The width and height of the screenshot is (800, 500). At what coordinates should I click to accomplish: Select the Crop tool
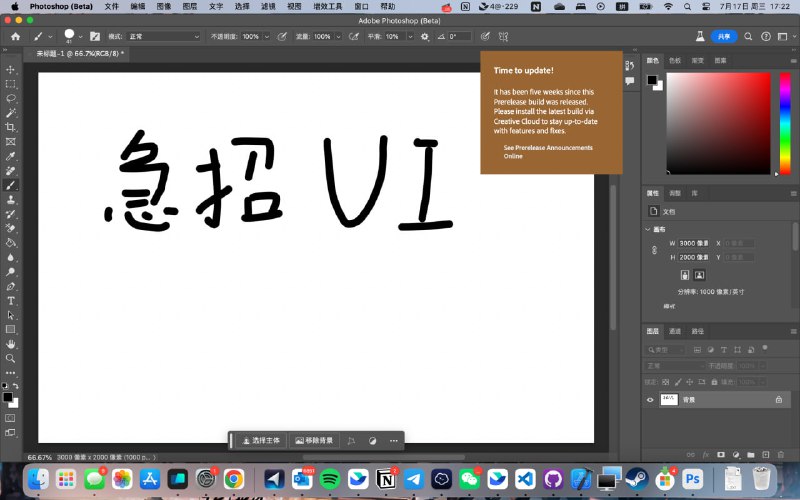click(x=11, y=128)
